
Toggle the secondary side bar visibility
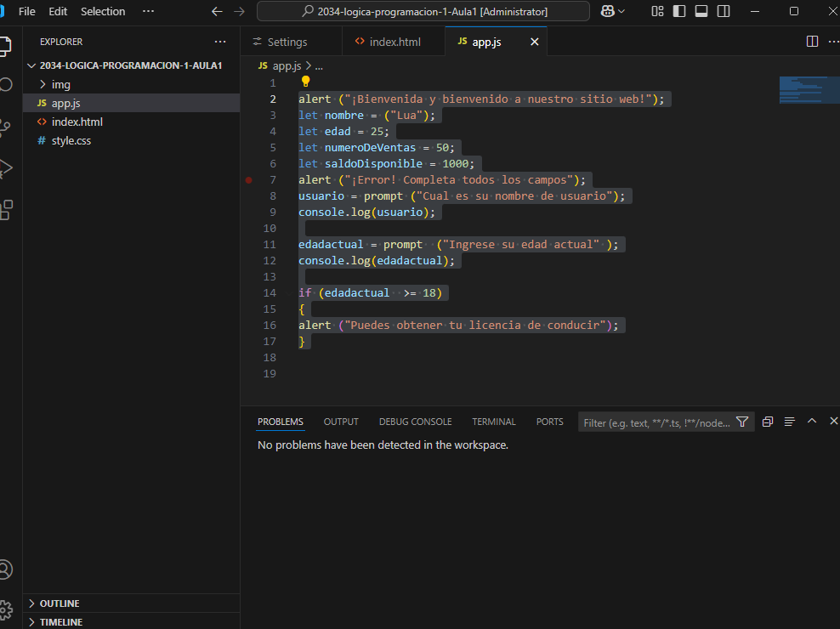(724, 11)
